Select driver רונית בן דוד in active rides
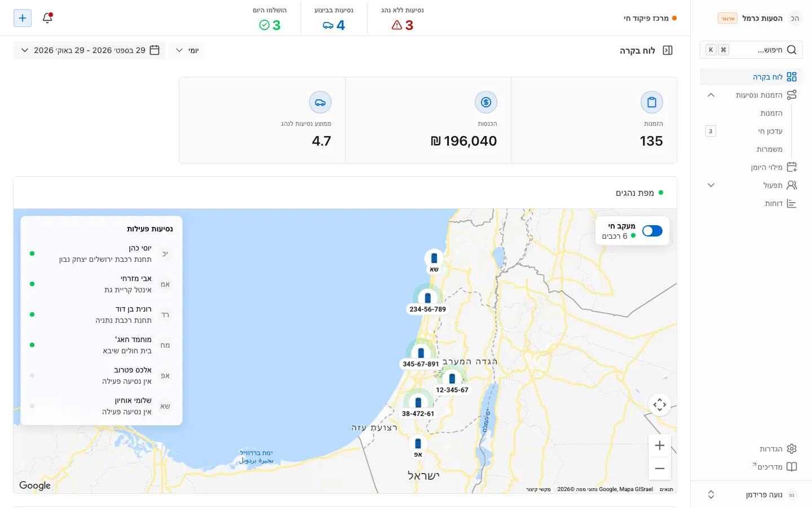 pyautogui.click(x=101, y=314)
